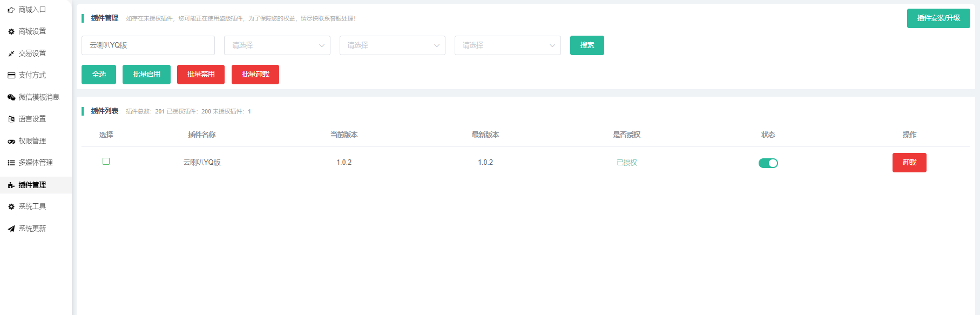
Task: Click the 交易设置 icon in sidebar
Action: tap(11, 53)
